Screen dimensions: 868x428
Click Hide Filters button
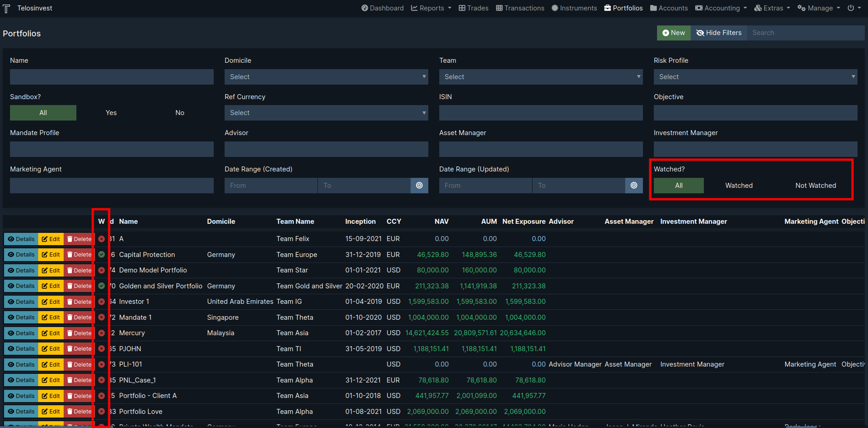(719, 33)
